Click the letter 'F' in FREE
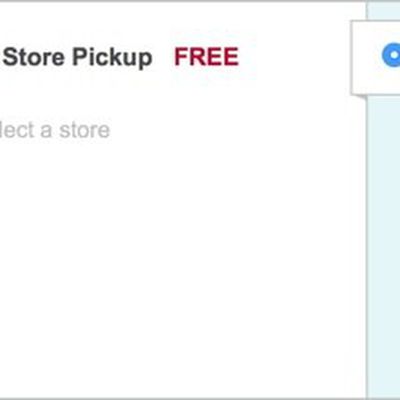Screen dimensions: 400x400 (x=181, y=57)
